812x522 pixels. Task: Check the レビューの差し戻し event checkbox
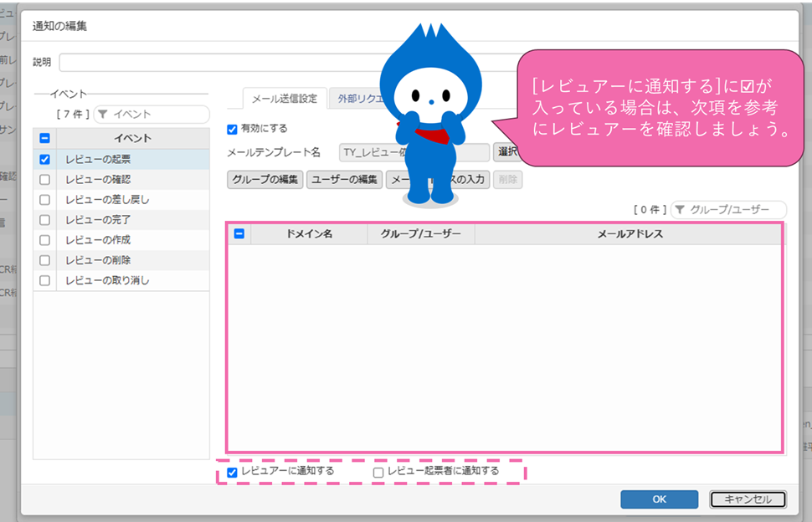45,200
